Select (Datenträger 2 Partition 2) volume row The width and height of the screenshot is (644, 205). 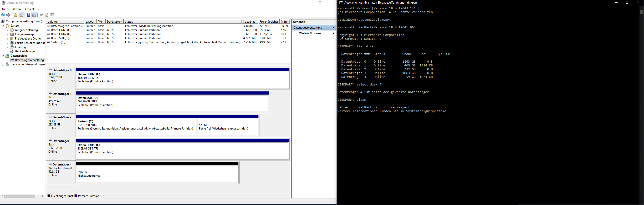coord(168,26)
